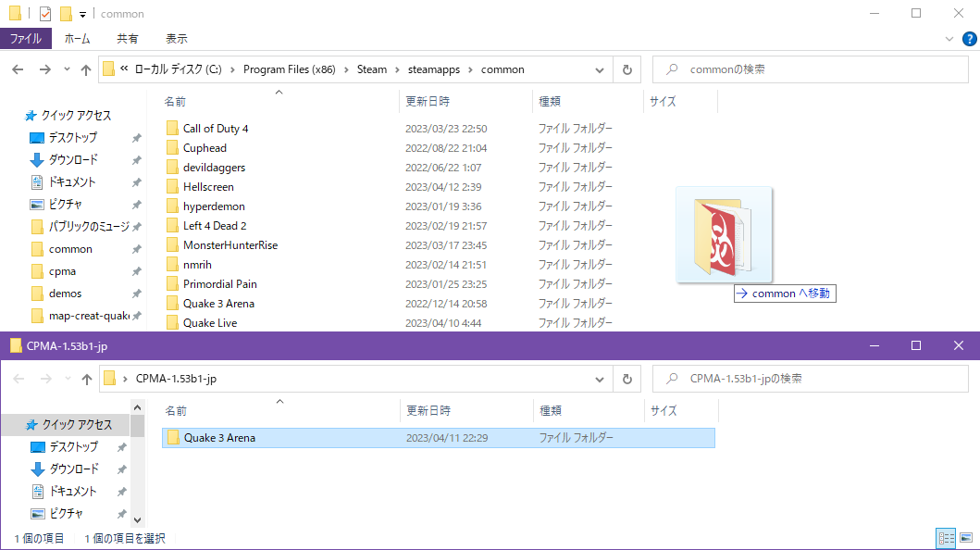Image resolution: width=980 pixels, height=550 pixels.
Task: Go forward in the common window
Action: pyautogui.click(x=45, y=69)
